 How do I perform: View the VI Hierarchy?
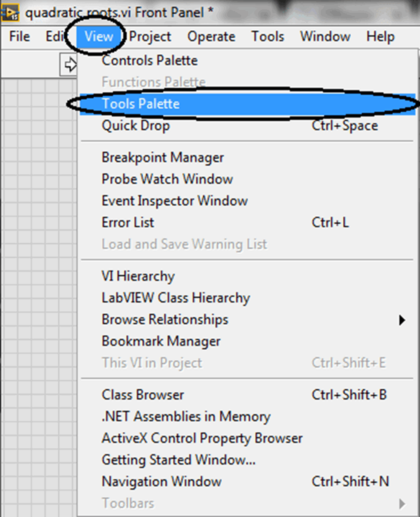point(138,276)
